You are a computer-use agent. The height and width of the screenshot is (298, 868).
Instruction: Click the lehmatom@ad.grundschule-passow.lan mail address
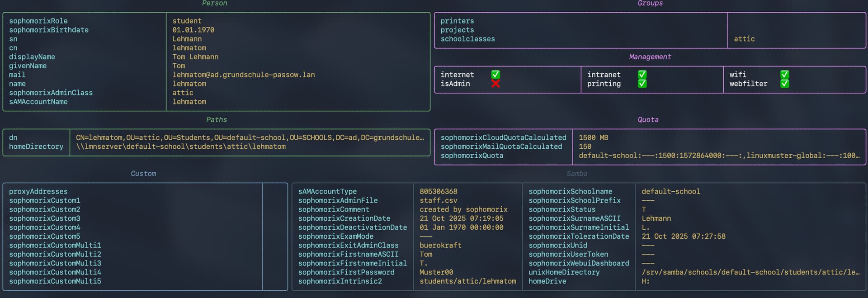(243, 75)
